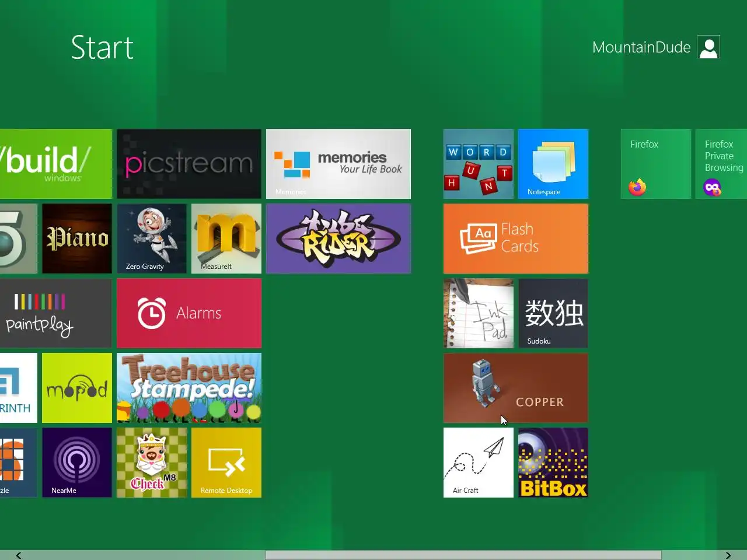The width and height of the screenshot is (747, 560).
Task: Click the right scroll arrow on the scrollbar
Action: [x=728, y=555]
